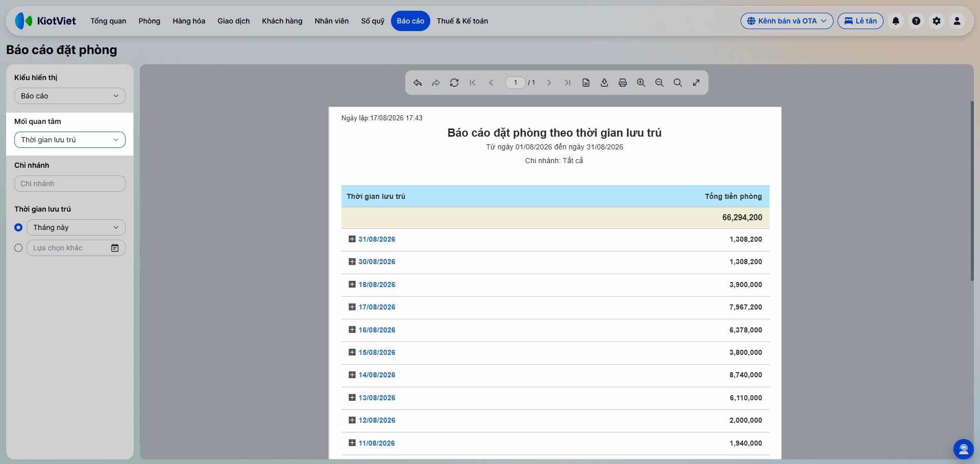
Task: Expand the 14/08/2026 row
Action: pyautogui.click(x=352, y=375)
